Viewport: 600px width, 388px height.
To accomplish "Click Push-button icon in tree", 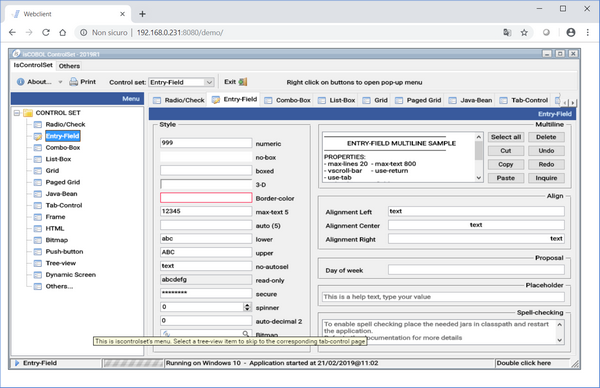I will point(38,252).
